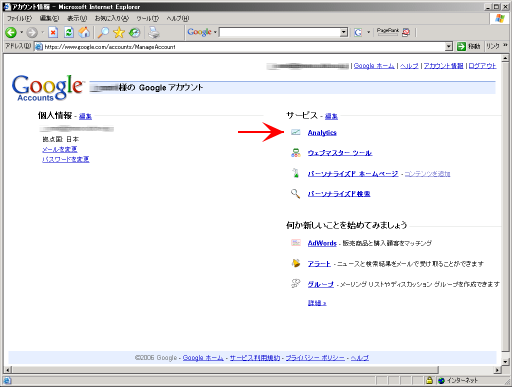Open the Search magnifier toolbar icon

click(103, 32)
